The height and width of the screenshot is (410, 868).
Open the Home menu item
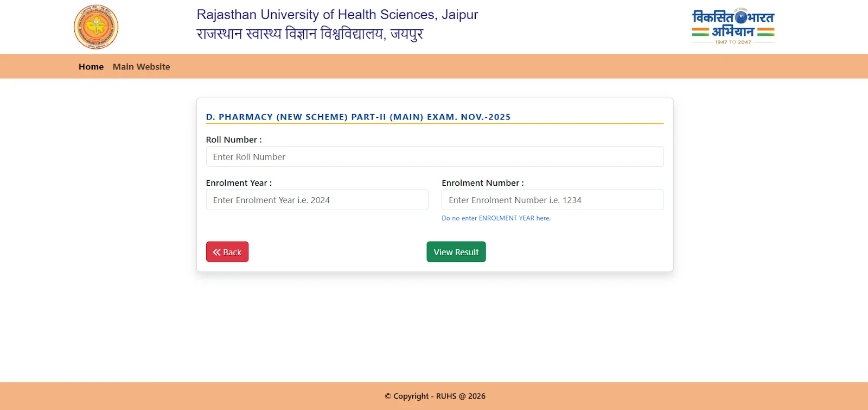[91, 67]
